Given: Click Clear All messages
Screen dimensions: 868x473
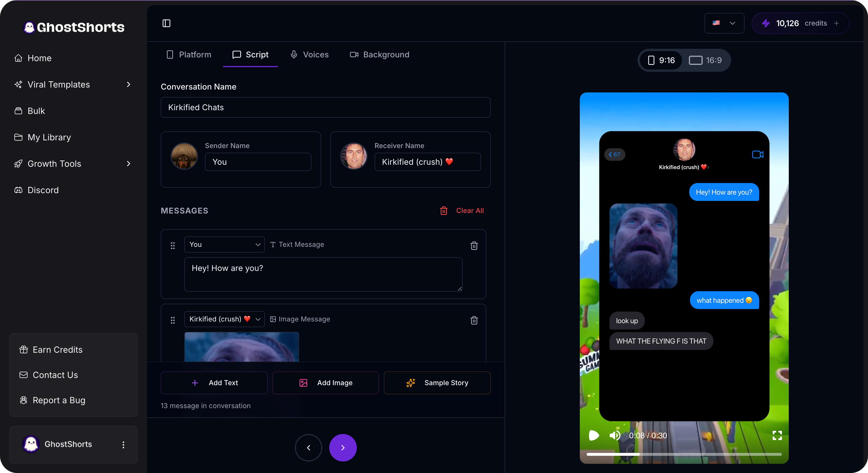Looking at the screenshot, I should 462,211.
